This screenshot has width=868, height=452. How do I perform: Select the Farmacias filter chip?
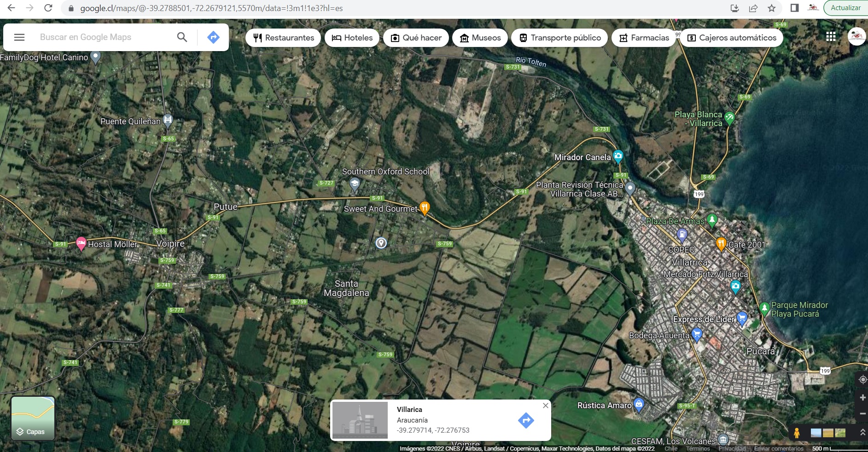pyautogui.click(x=644, y=38)
